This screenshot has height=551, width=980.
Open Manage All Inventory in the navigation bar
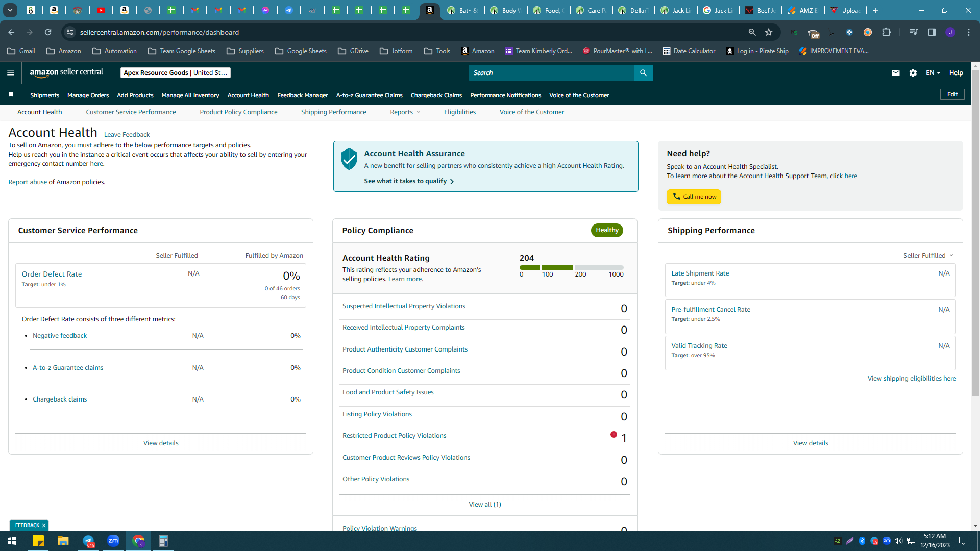click(190, 95)
